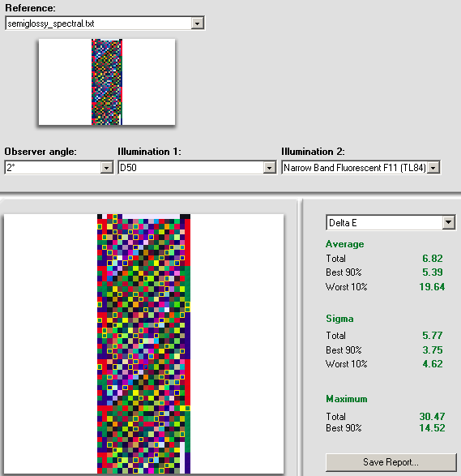The width and height of the screenshot is (461, 476).
Task: Click the Observer angle label
Action: point(41,152)
